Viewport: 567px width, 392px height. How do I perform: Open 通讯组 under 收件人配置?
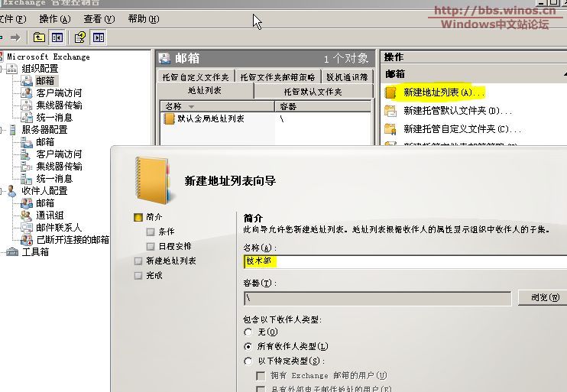tap(50, 215)
